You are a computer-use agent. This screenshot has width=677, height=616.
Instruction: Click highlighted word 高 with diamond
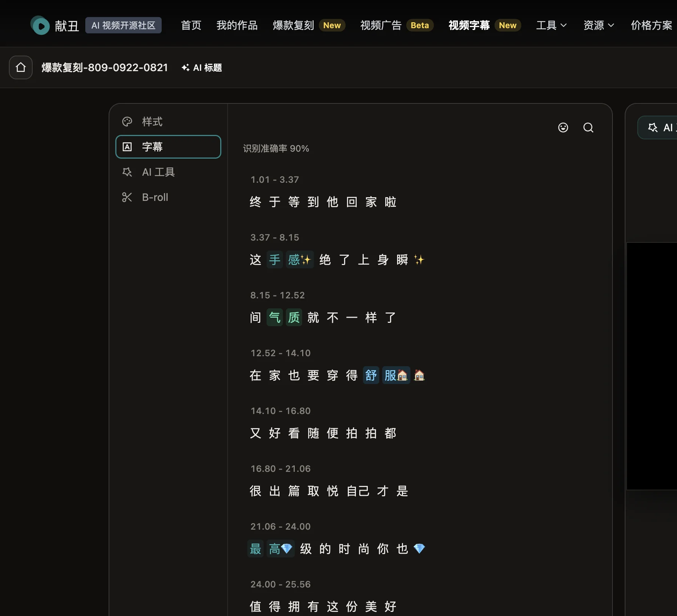pyautogui.click(x=280, y=549)
